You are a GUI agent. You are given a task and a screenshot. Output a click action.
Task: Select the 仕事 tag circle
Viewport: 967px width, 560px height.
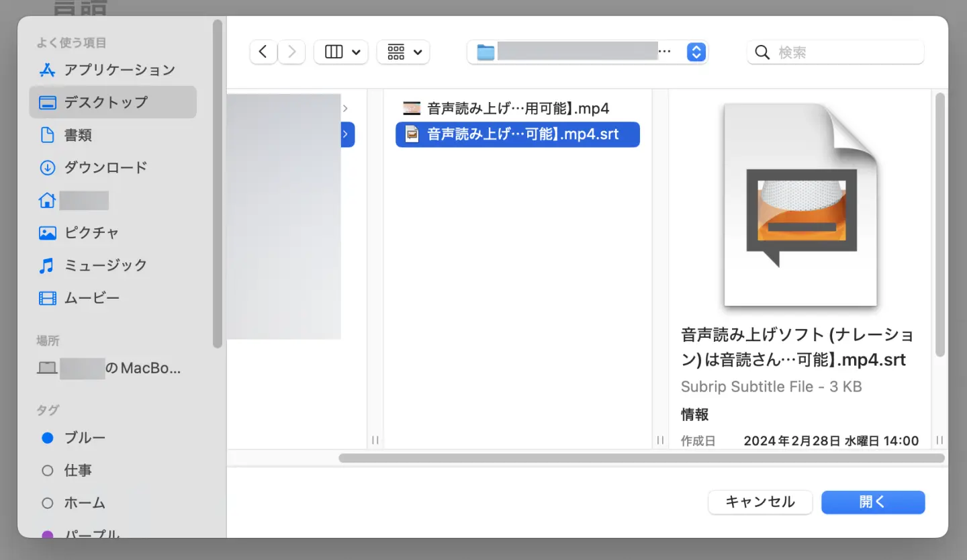pos(48,470)
